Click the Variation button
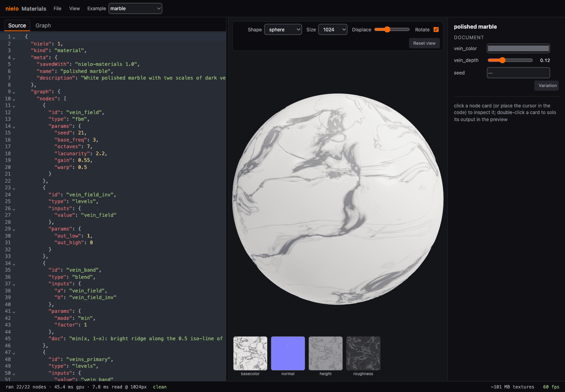Screen dimensions: 565x392 (x=547, y=85)
